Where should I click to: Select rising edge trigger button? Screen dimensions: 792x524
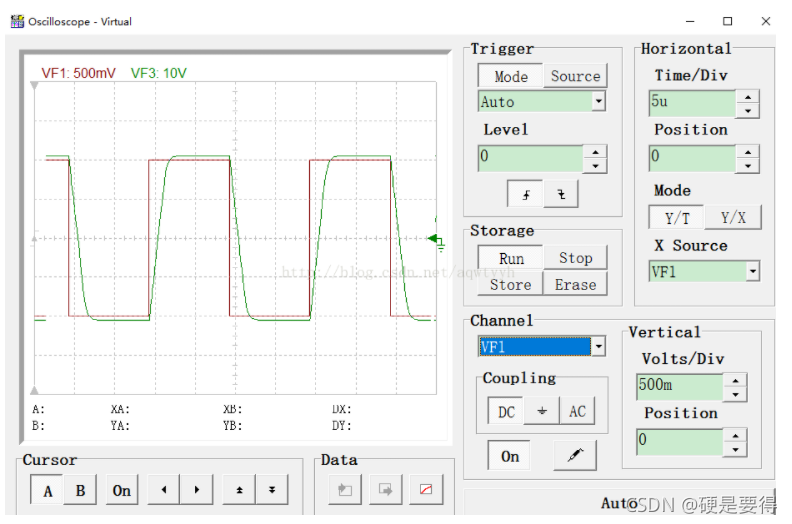click(x=525, y=194)
